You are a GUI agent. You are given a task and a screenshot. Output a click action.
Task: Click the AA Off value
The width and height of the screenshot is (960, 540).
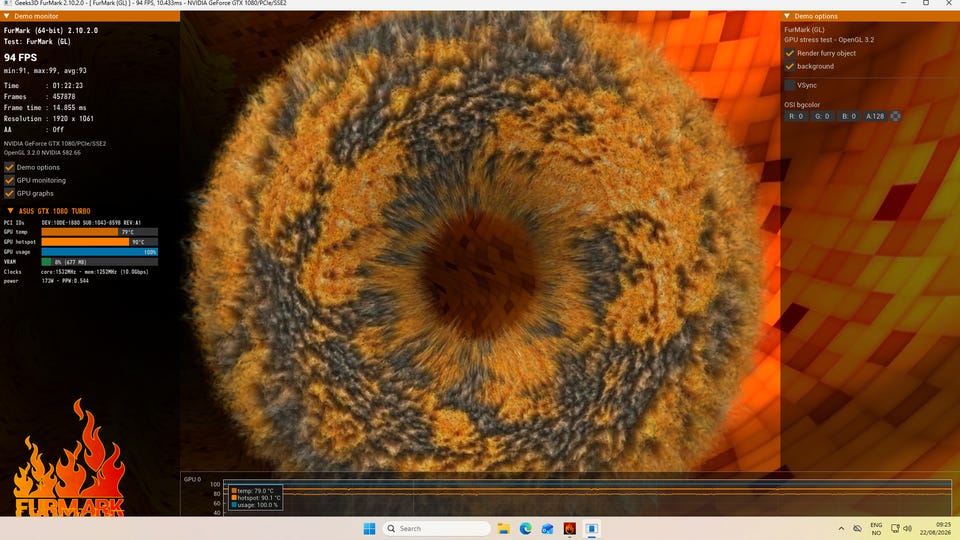tap(58, 130)
